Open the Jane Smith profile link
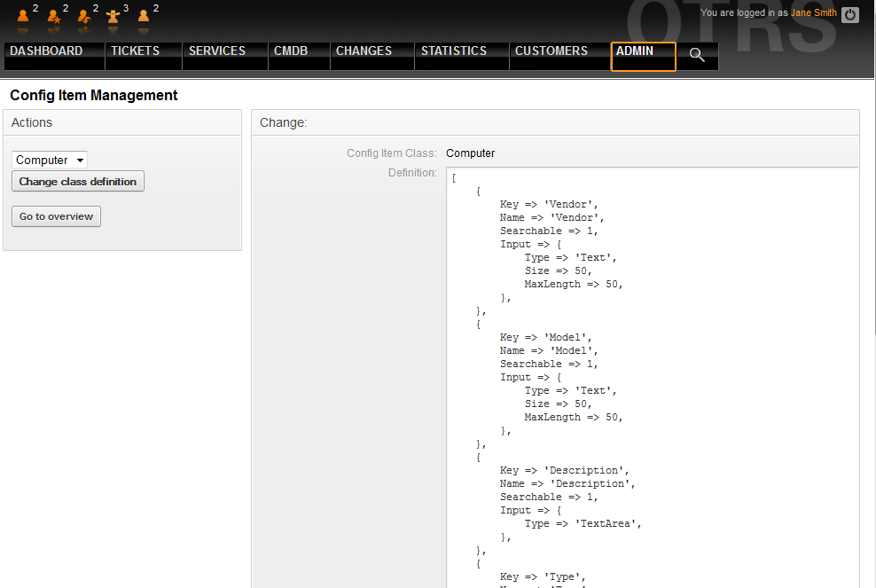876x588 pixels. [814, 13]
